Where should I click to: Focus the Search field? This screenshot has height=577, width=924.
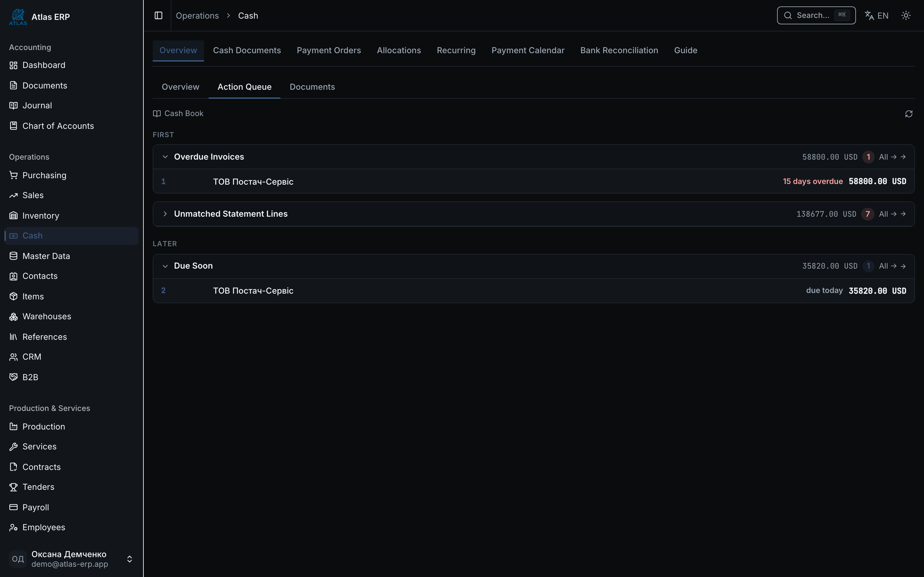pos(816,16)
